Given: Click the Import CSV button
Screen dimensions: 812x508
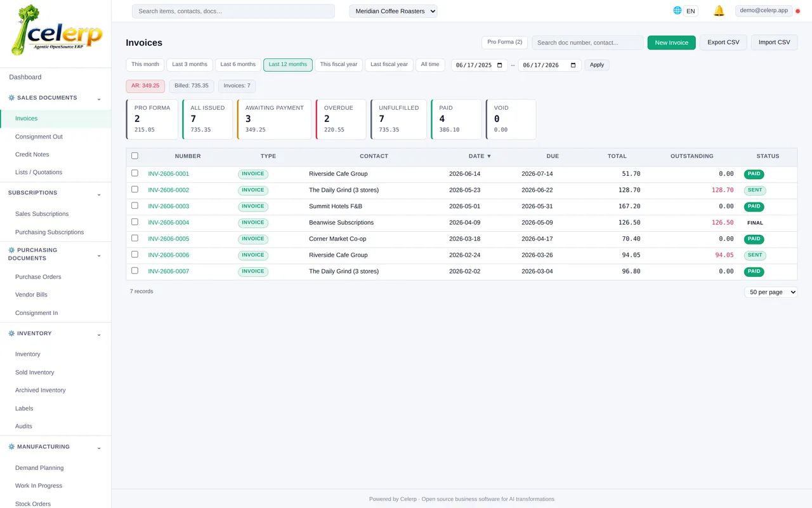Looking at the screenshot, I should coord(775,43).
